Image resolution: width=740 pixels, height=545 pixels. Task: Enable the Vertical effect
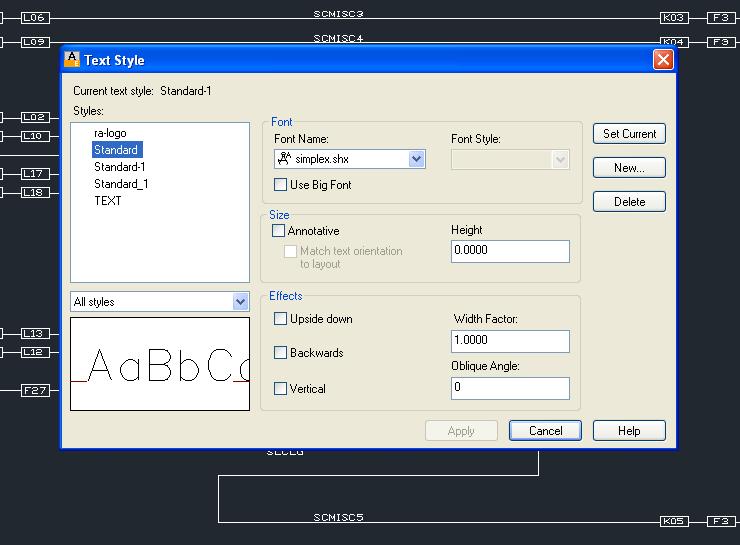tap(280, 388)
